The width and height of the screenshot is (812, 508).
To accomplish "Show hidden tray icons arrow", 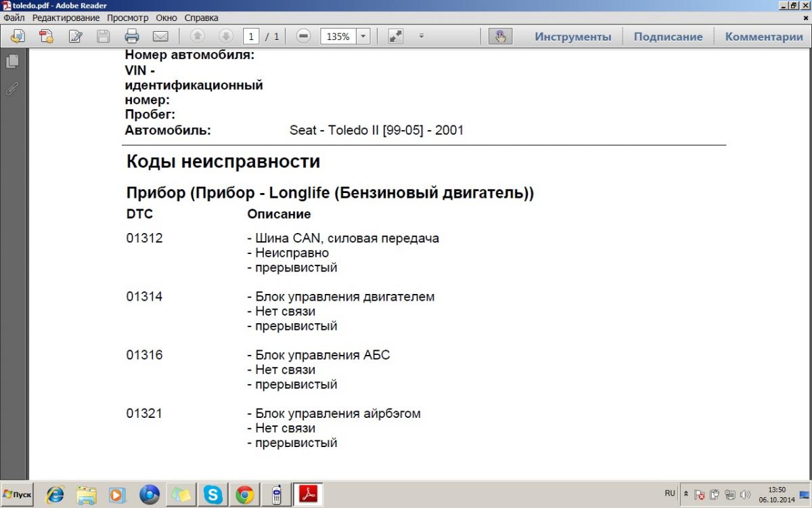I will [x=686, y=494].
